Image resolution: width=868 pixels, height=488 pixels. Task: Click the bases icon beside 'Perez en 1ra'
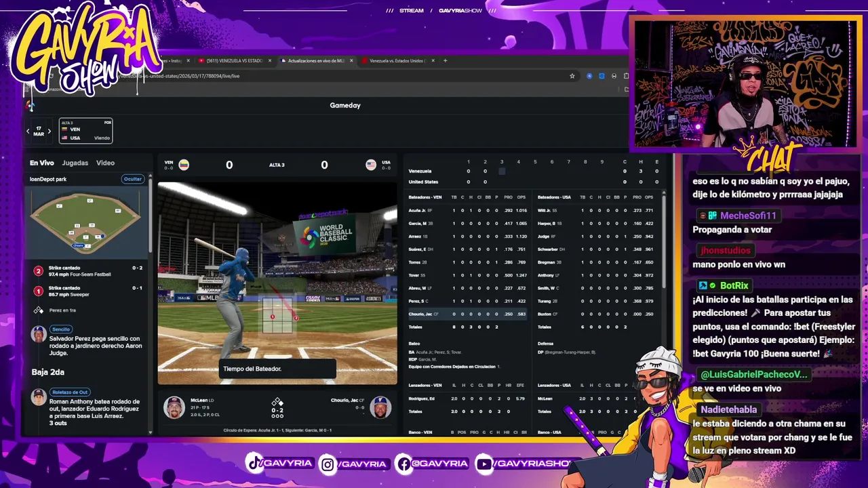[x=39, y=310]
